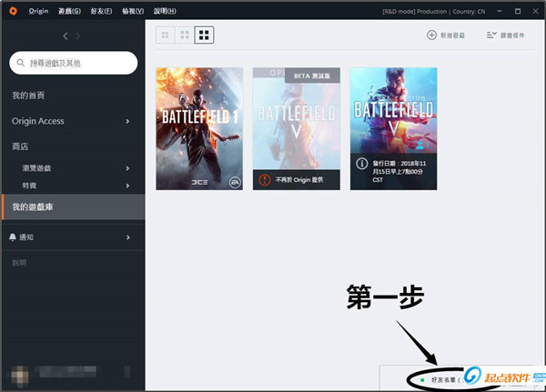
Task: Click the magnifier search icon
Action: point(21,63)
